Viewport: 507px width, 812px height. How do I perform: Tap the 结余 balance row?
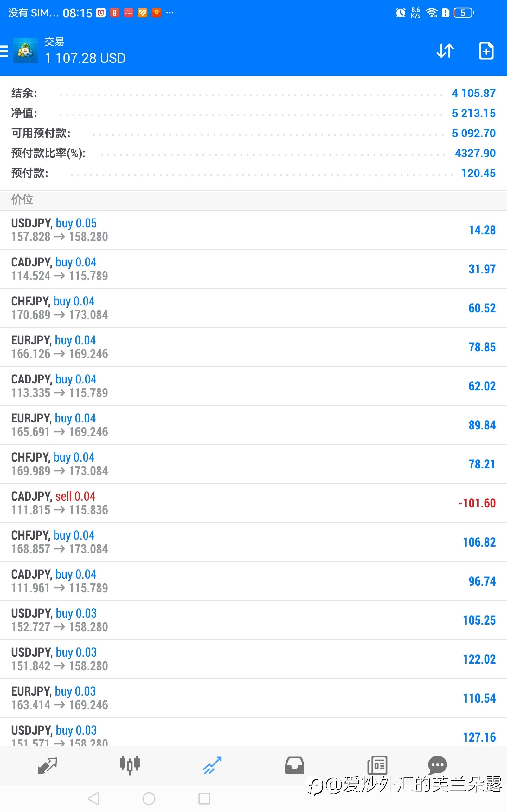[x=253, y=93]
